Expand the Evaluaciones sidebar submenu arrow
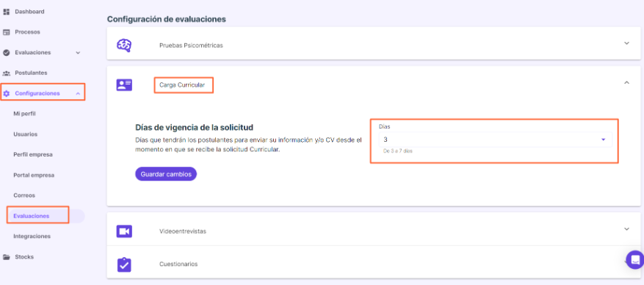 (78, 53)
